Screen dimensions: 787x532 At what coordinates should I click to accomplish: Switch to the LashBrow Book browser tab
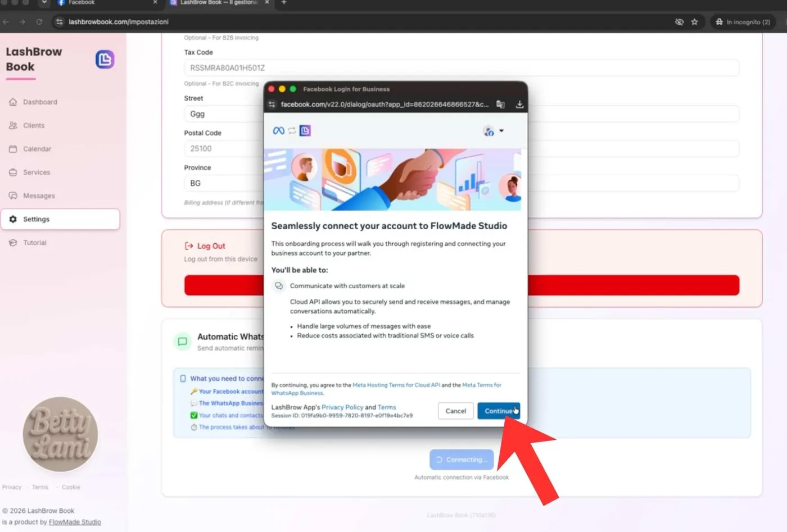click(219, 3)
